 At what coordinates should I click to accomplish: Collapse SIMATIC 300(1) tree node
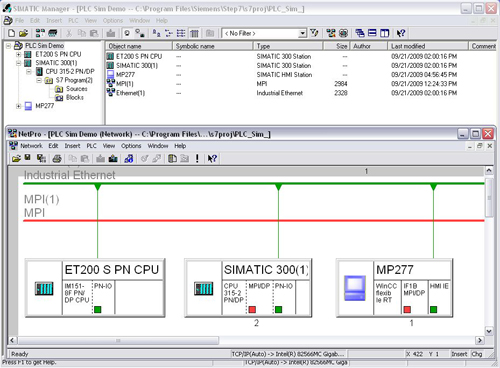pyautogui.click(x=19, y=63)
